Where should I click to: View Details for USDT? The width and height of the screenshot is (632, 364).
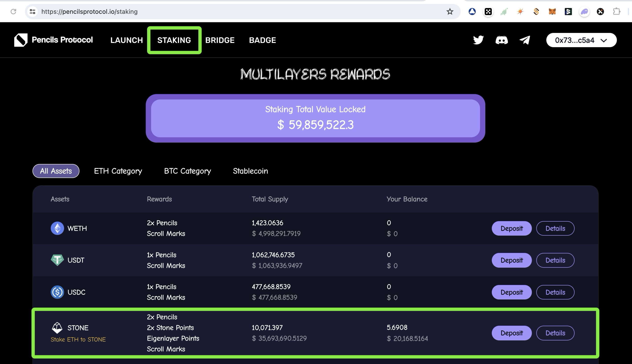pyautogui.click(x=555, y=260)
